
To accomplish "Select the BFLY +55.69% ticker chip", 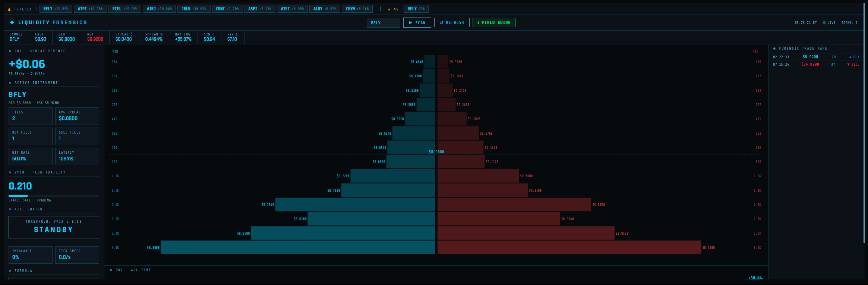I will click(x=56, y=9).
